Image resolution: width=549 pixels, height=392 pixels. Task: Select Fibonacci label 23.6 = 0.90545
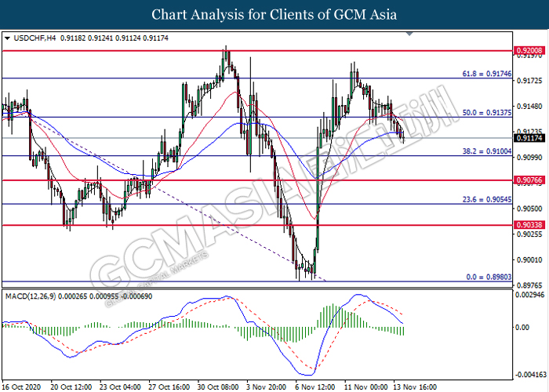tap(487, 199)
